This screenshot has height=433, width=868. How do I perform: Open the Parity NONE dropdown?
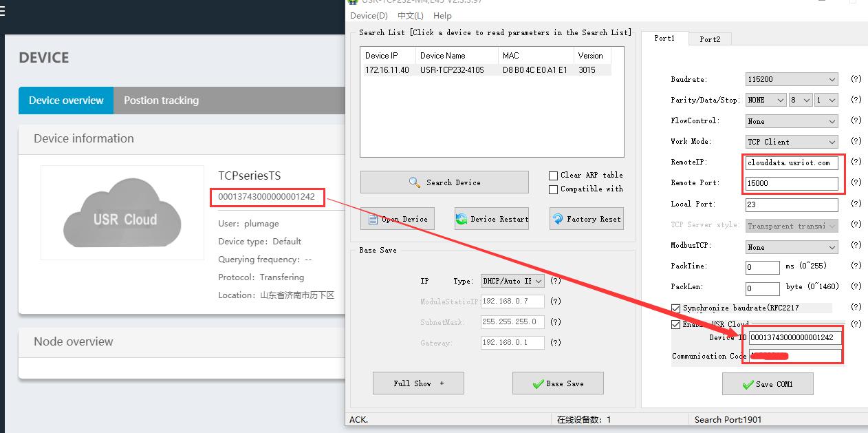(766, 100)
